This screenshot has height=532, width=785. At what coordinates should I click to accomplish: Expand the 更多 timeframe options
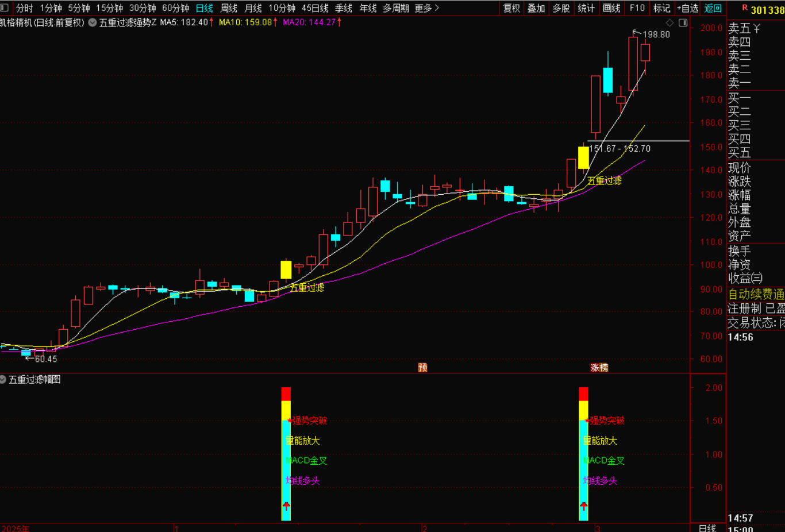pyautogui.click(x=427, y=8)
